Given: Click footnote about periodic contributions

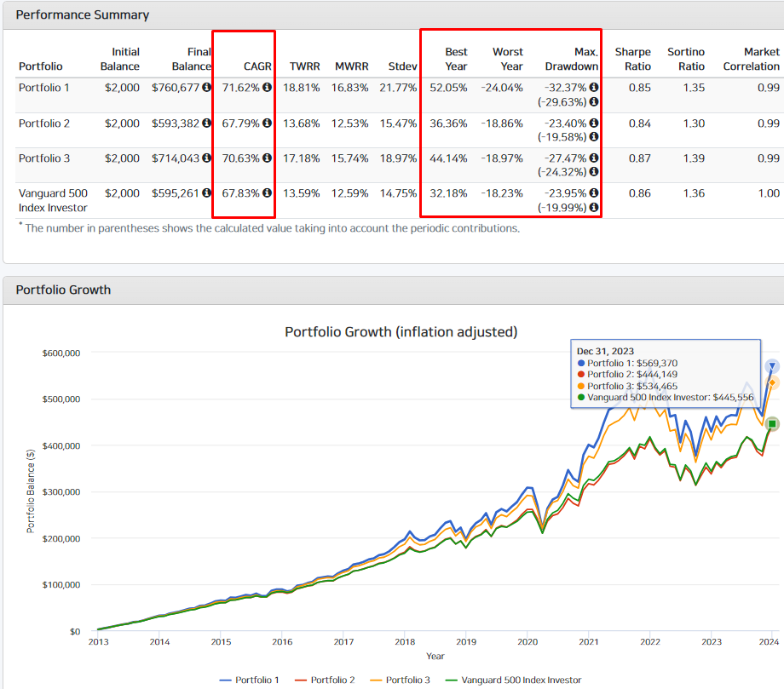Looking at the screenshot, I should (269, 228).
